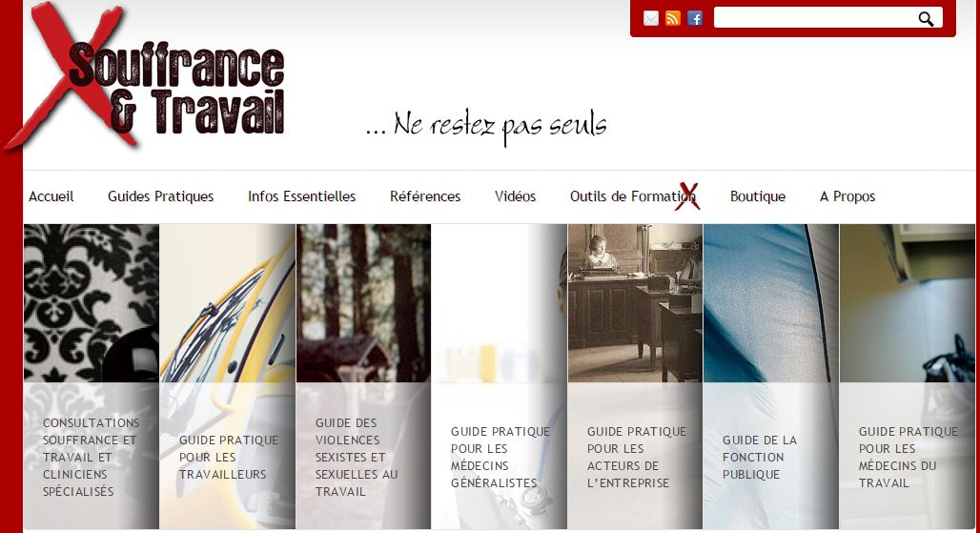The image size is (980, 533).
Task: Click the vintage office woman thumbnail
Action: (x=635, y=303)
